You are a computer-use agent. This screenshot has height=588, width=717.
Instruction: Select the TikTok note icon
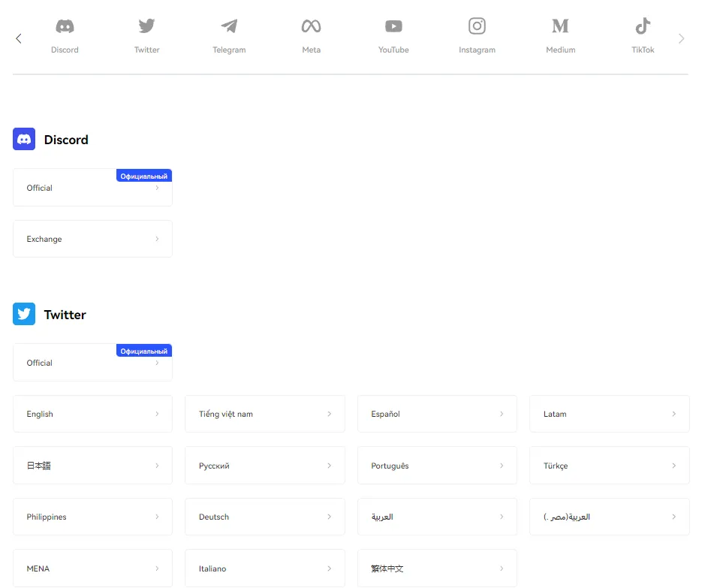643,27
